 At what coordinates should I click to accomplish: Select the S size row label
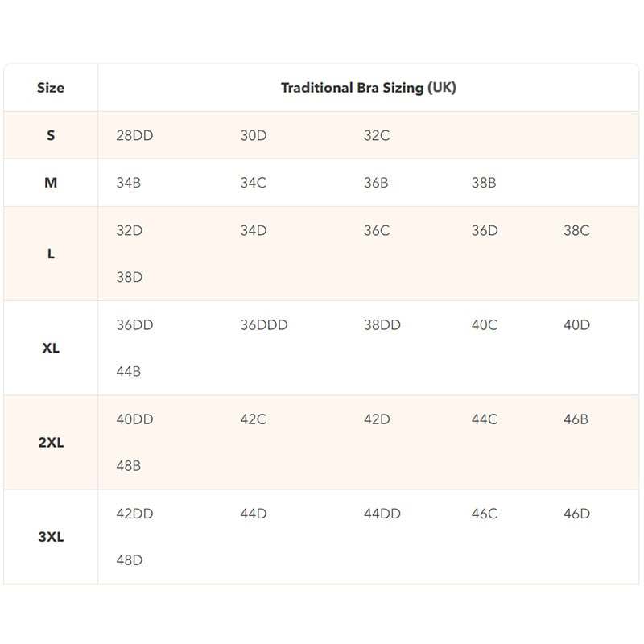point(51,135)
